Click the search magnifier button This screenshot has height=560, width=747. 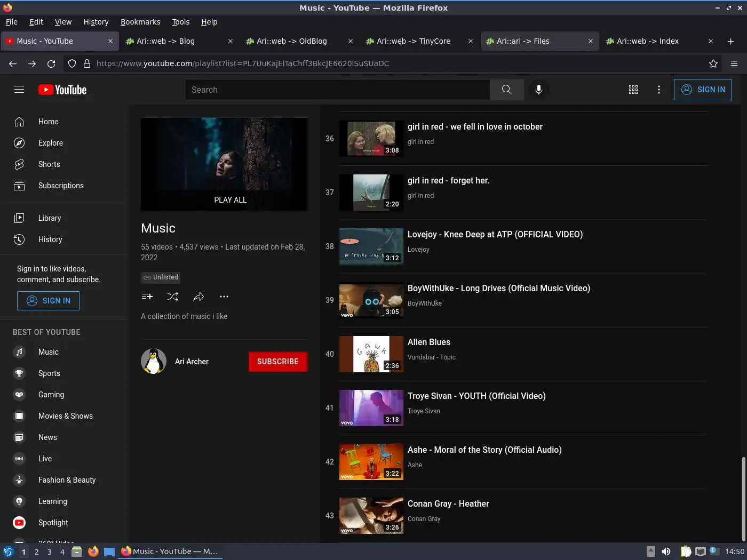coord(507,90)
